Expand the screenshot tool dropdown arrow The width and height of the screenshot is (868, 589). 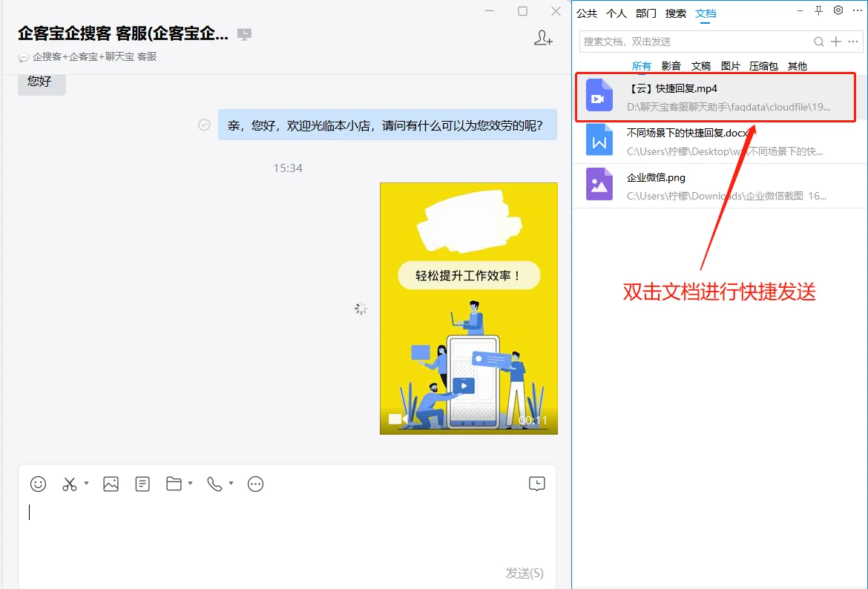(86, 483)
